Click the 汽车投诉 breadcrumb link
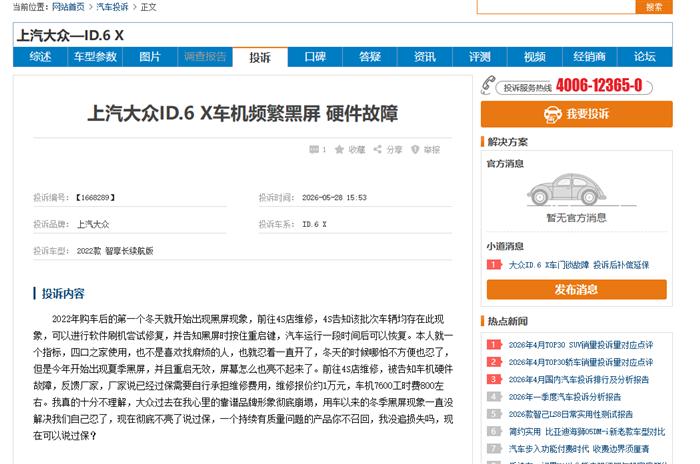Viewport: 700px width, 464px height. tap(112, 7)
